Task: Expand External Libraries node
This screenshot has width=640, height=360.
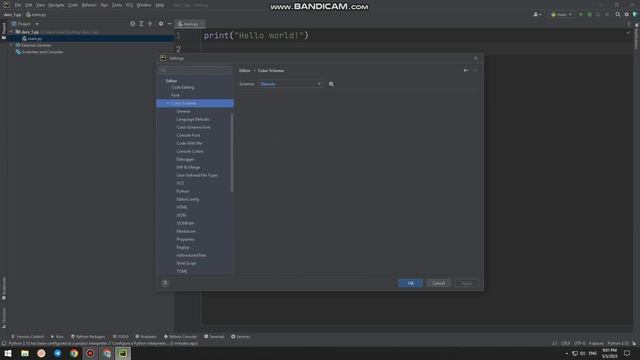Action: [x=11, y=45]
